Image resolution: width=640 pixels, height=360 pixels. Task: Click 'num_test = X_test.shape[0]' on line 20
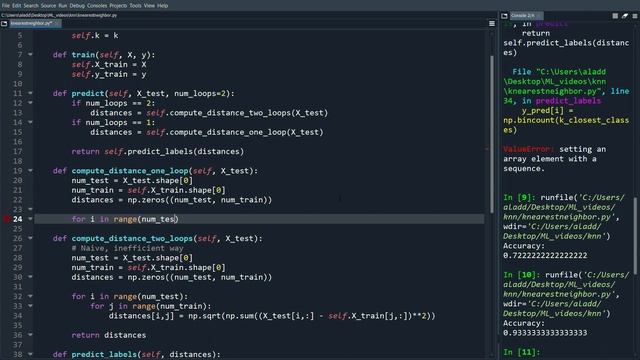pyautogui.click(x=132, y=180)
